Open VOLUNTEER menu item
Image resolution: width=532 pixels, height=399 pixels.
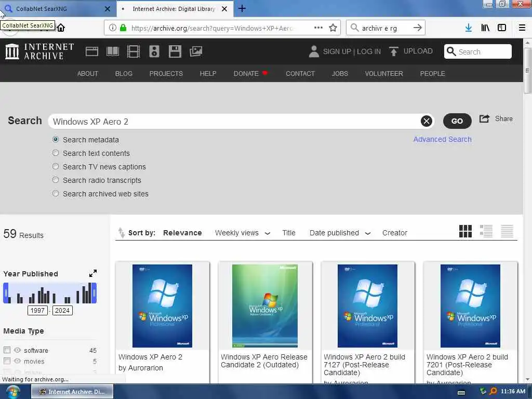pos(384,74)
